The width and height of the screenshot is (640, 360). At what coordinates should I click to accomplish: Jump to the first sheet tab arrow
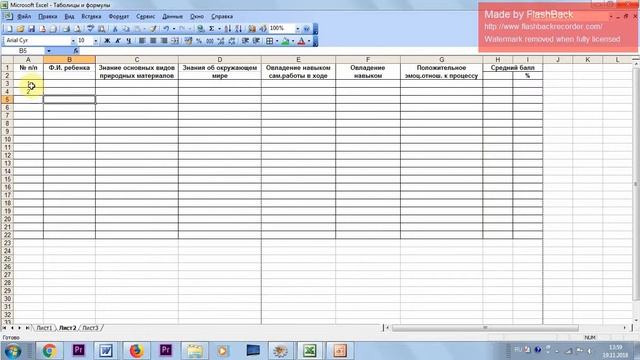4,328
